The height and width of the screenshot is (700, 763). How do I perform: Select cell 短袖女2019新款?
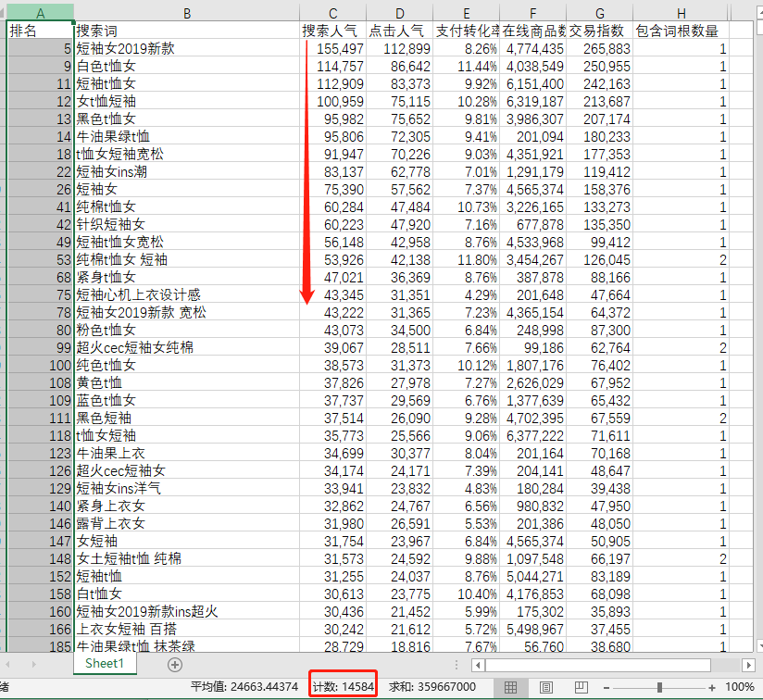(187, 49)
